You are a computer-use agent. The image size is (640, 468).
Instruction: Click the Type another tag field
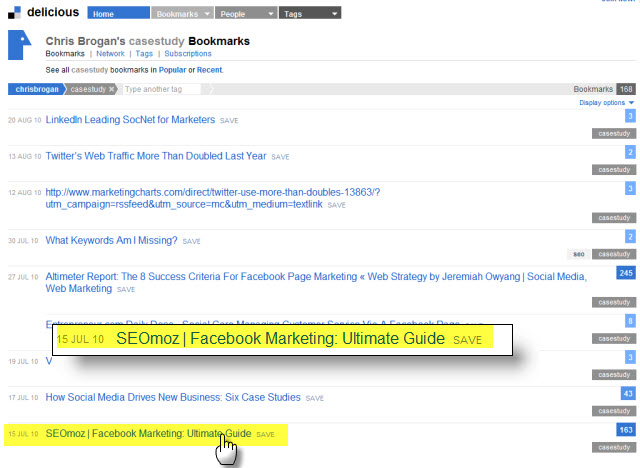(160, 89)
